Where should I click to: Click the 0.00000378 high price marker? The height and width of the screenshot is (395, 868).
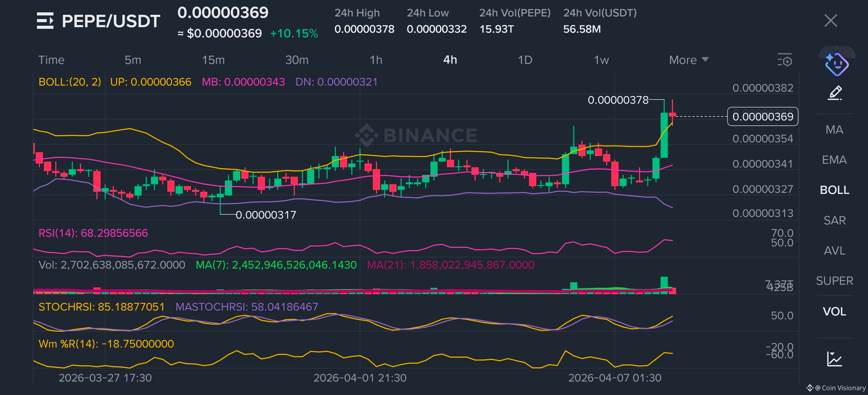[x=618, y=100]
